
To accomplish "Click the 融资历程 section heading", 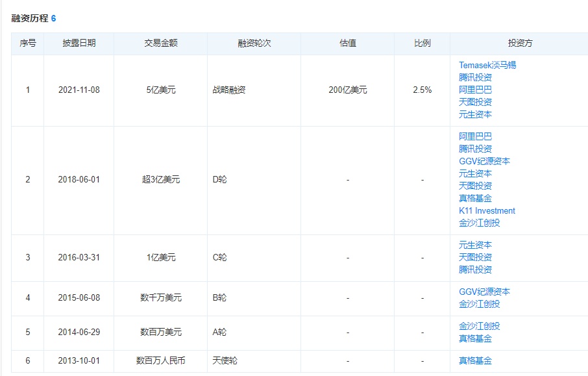I will coord(30,18).
